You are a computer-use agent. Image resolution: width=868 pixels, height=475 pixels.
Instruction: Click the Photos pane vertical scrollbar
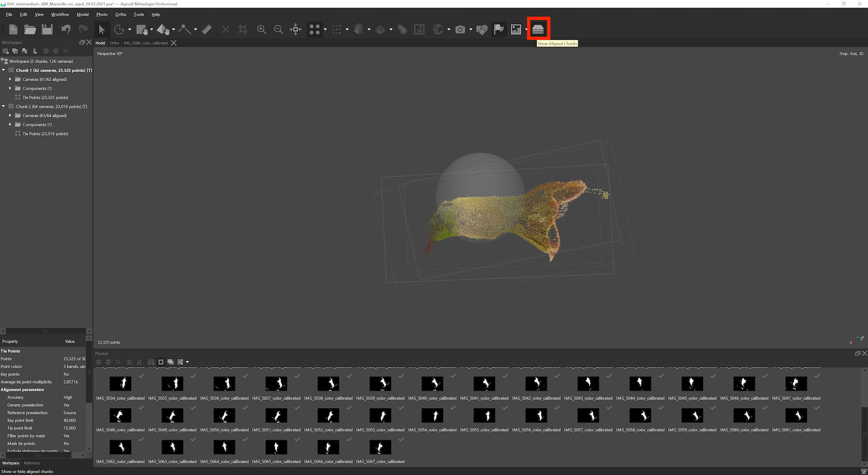(x=865, y=433)
